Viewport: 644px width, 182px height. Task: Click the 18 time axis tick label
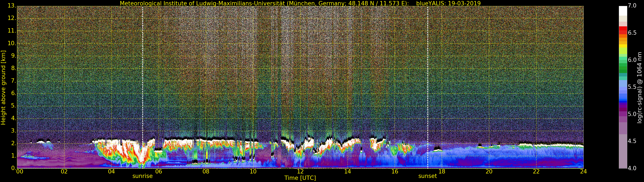pos(442,172)
